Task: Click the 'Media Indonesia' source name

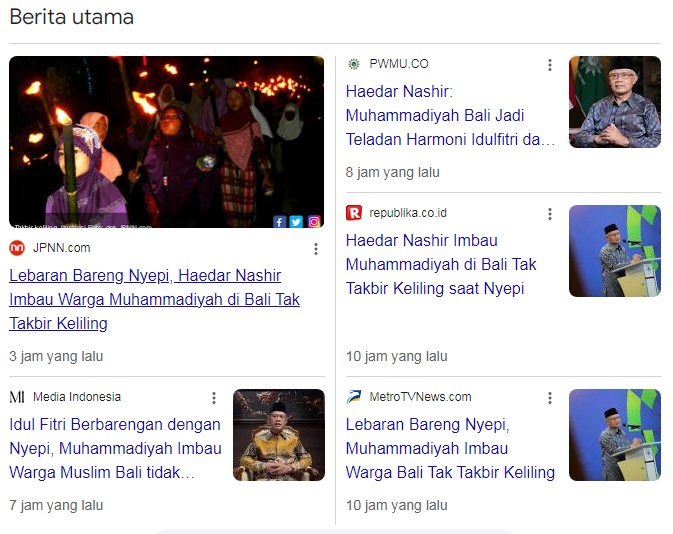Action: point(77,397)
